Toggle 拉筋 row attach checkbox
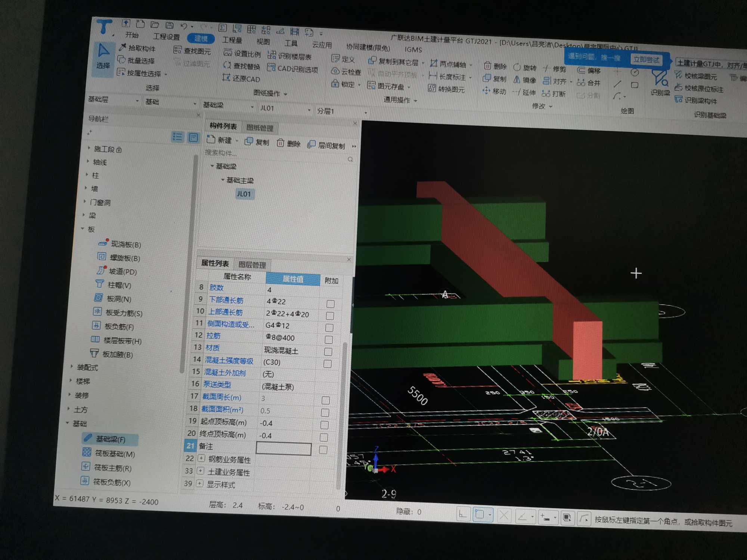The width and height of the screenshot is (747, 560). pyautogui.click(x=329, y=340)
